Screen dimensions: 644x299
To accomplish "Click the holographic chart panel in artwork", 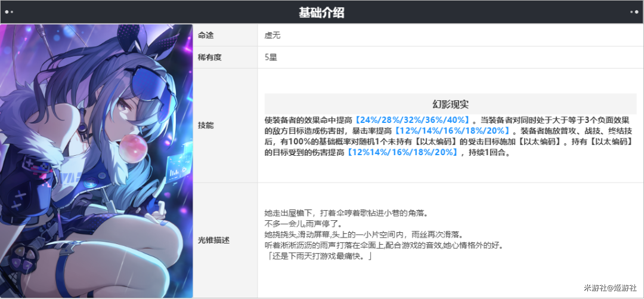I will (181, 162).
